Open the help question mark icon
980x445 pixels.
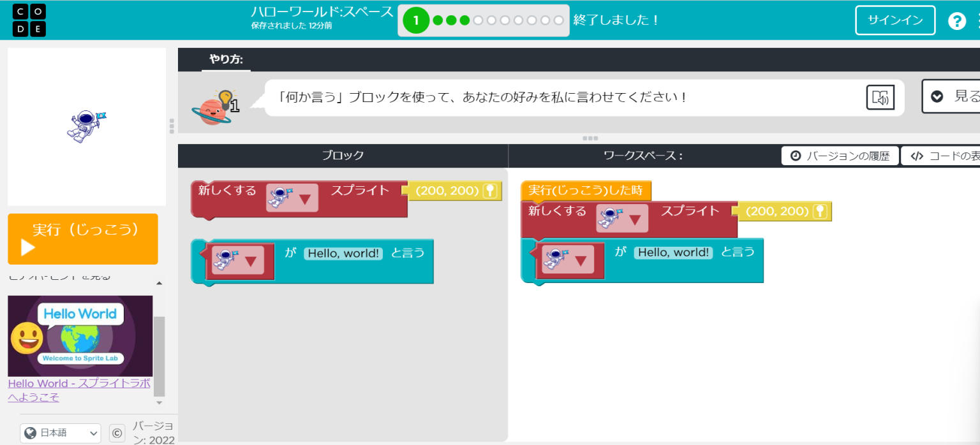click(x=956, y=21)
